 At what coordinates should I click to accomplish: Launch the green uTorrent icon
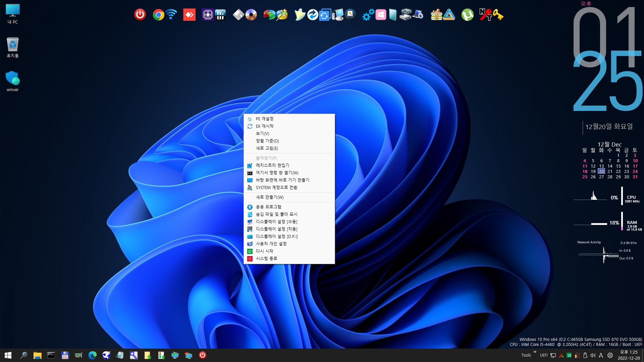click(x=467, y=15)
